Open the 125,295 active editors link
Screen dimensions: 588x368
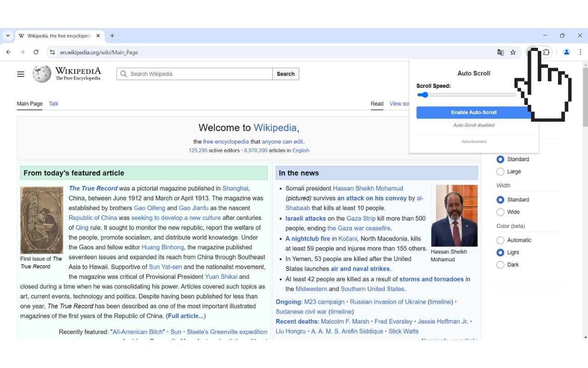[x=198, y=150]
